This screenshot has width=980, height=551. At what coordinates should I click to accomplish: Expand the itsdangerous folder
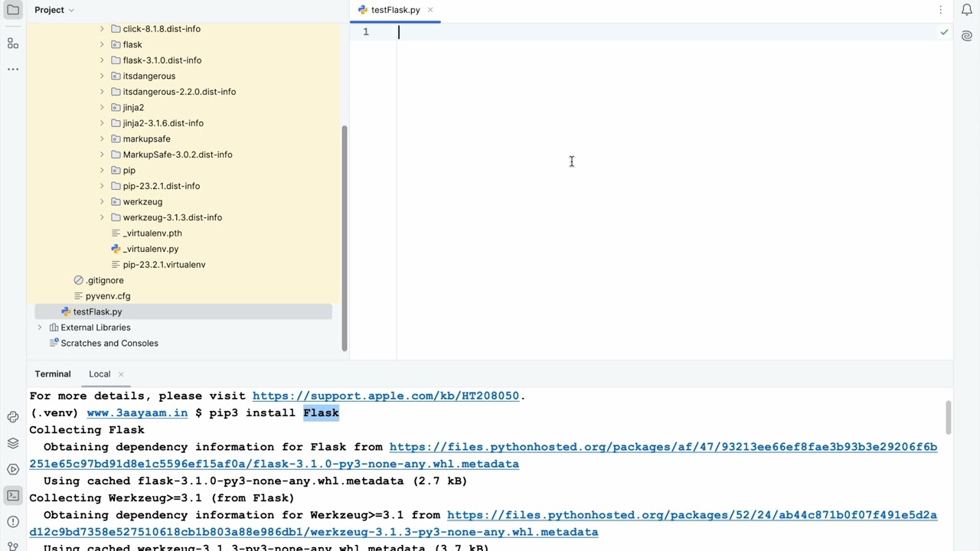[102, 76]
